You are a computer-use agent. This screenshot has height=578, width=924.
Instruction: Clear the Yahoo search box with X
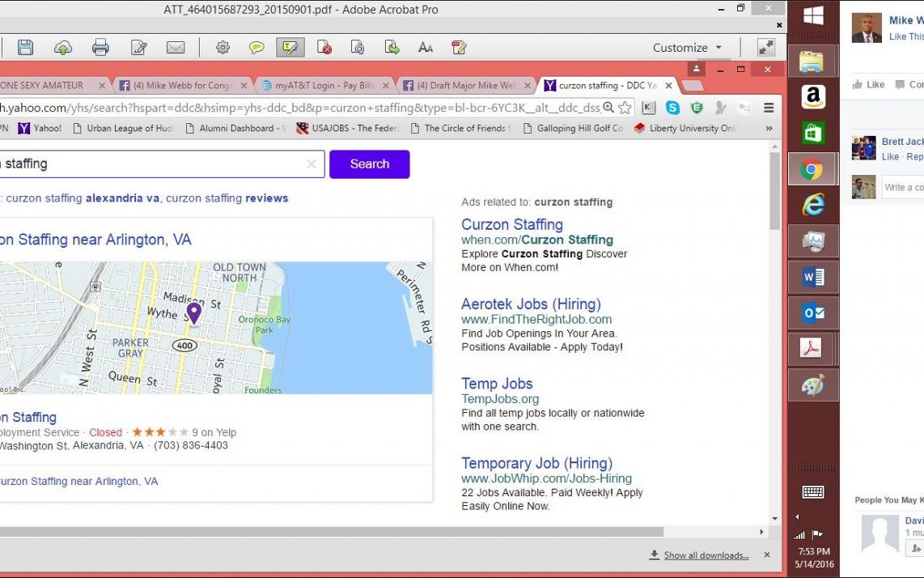click(311, 164)
